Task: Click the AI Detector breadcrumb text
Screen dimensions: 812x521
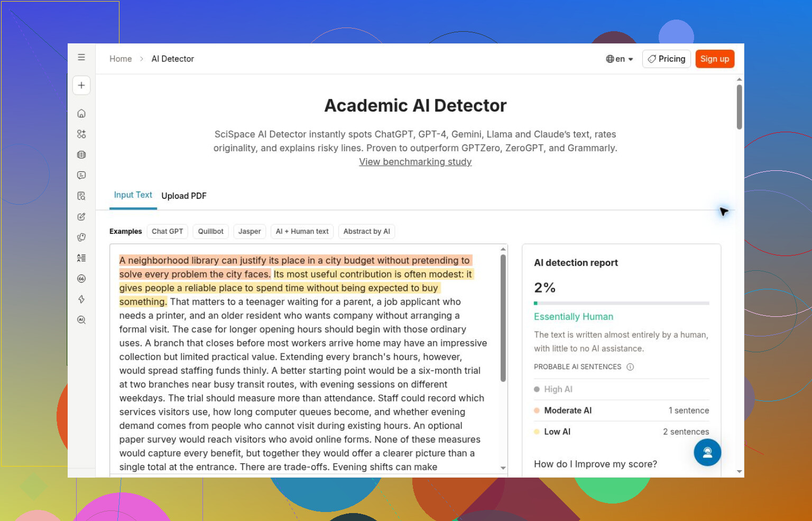Action: (172, 59)
